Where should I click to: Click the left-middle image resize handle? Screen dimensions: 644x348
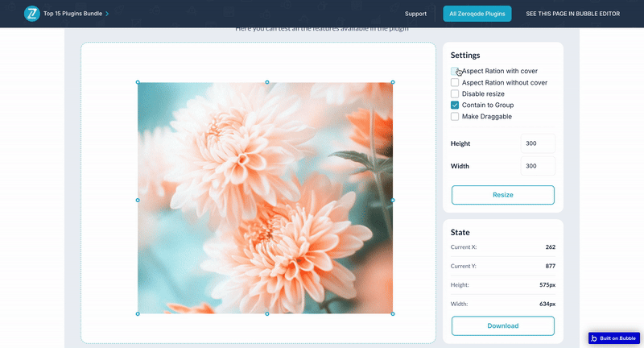click(x=138, y=200)
